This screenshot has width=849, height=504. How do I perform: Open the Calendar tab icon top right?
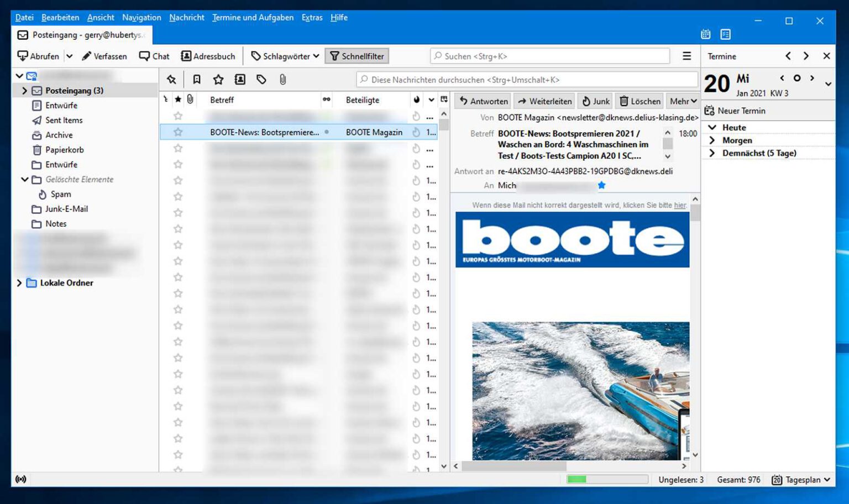tap(705, 34)
